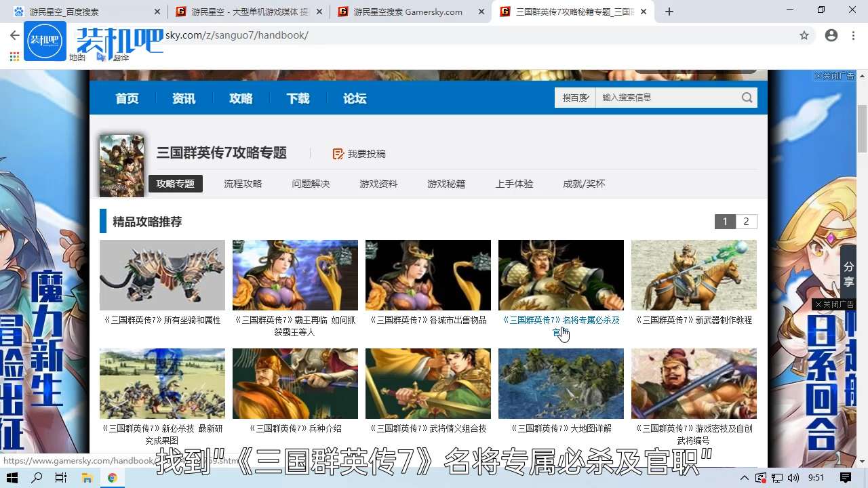Open the Chrome profile avatar menu
This screenshot has height=488, width=868.
pos(831,35)
